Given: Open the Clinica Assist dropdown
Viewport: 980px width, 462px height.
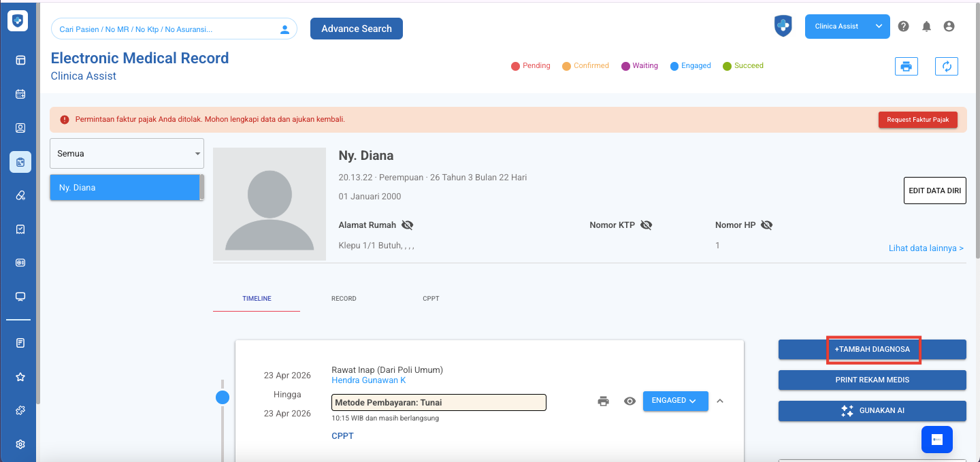Looking at the screenshot, I should (x=847, y=27).
